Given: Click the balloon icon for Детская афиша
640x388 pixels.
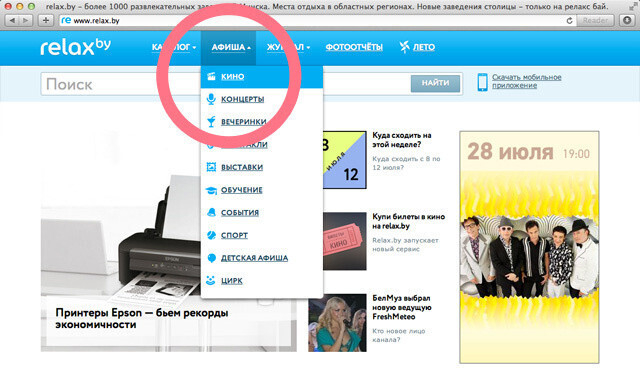Looking at the screenshot, I should (x=211, y=258).
